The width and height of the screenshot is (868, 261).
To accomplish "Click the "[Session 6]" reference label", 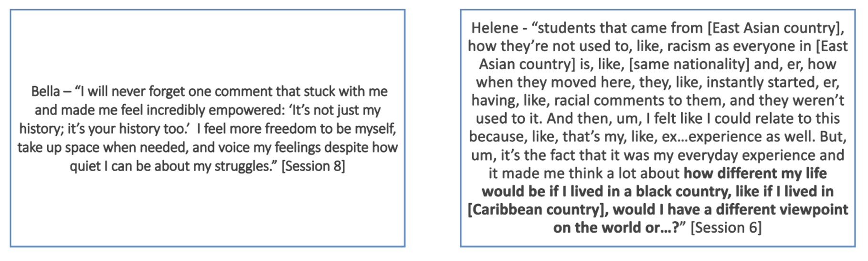I will click(726, 228).
